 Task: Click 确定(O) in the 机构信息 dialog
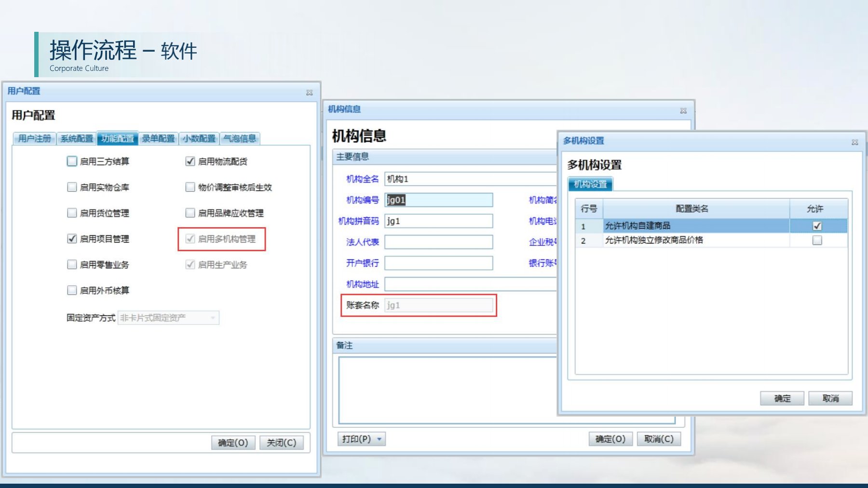(x=610, y=438)
